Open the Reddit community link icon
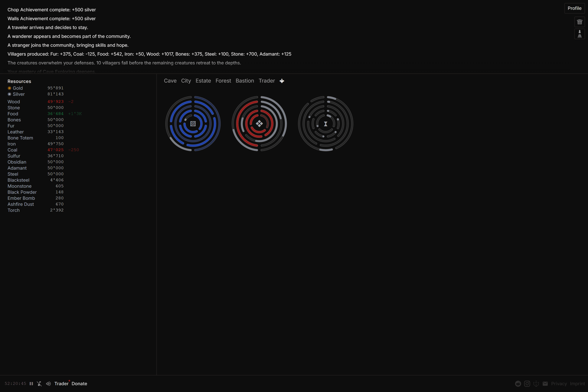This screenshot has height=392, width=588. (x=518, y=384)
